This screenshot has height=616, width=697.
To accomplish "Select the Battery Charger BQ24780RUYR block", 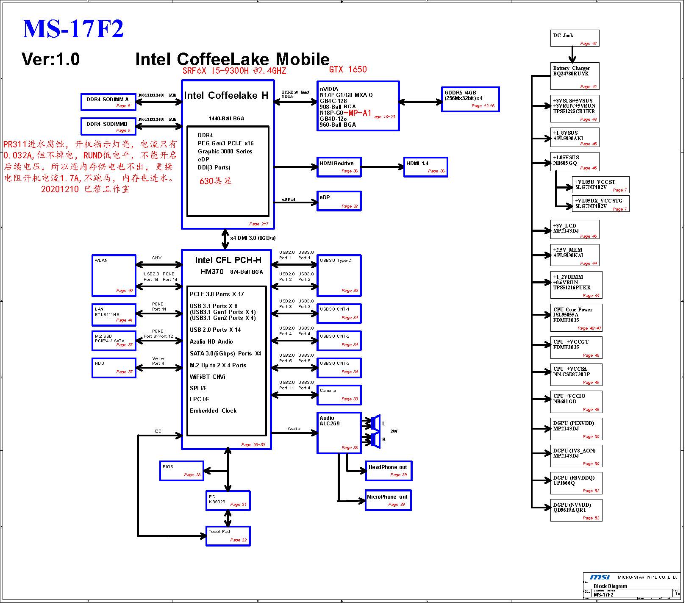I will pyautogui.click(x=575, y=77).
